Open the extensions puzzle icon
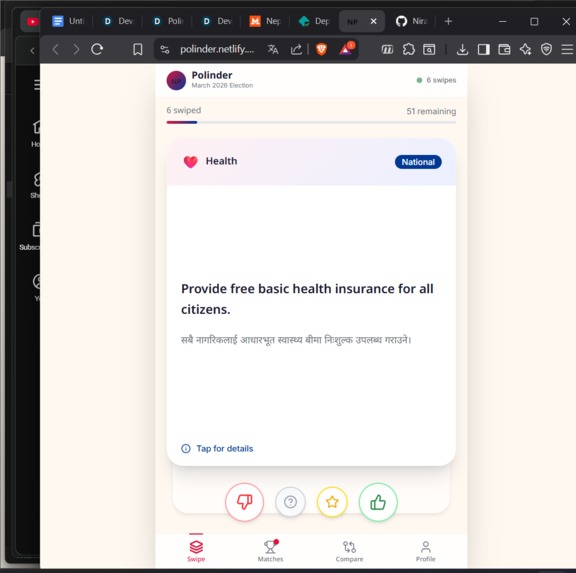 pos(408,49)
